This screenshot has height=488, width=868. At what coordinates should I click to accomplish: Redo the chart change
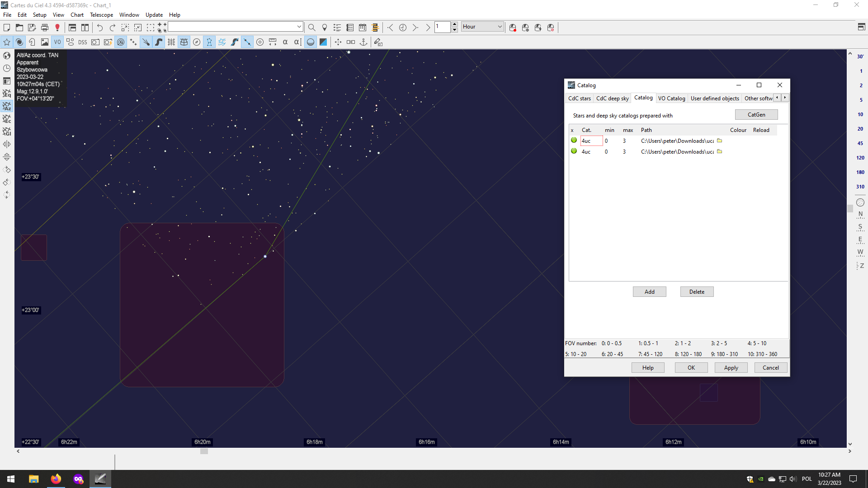tap(113, 28)
